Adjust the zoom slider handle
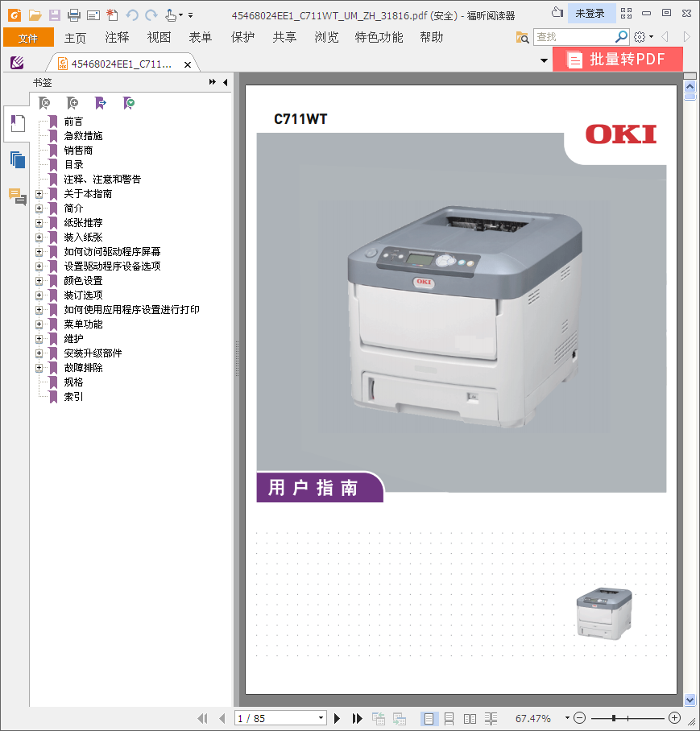This screenshot has width=700, height=731. (x=614, y=718)
